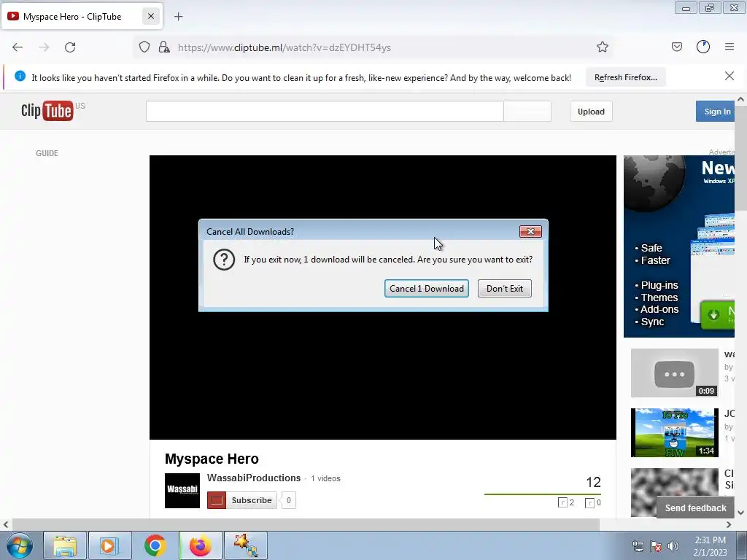
Task: Click the like thumbs icon
Action: click(x=562, y=502)
